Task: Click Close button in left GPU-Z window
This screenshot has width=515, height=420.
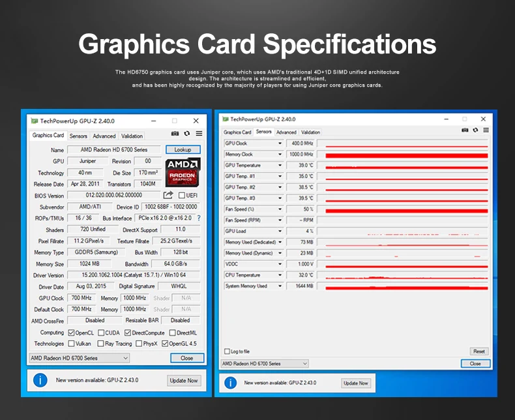Action: pyautogui.click(x=187, y=358)
